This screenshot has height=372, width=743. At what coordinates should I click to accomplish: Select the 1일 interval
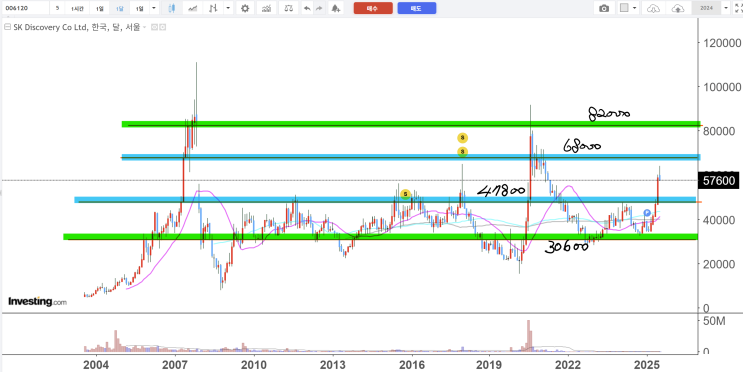click(100, 8)
